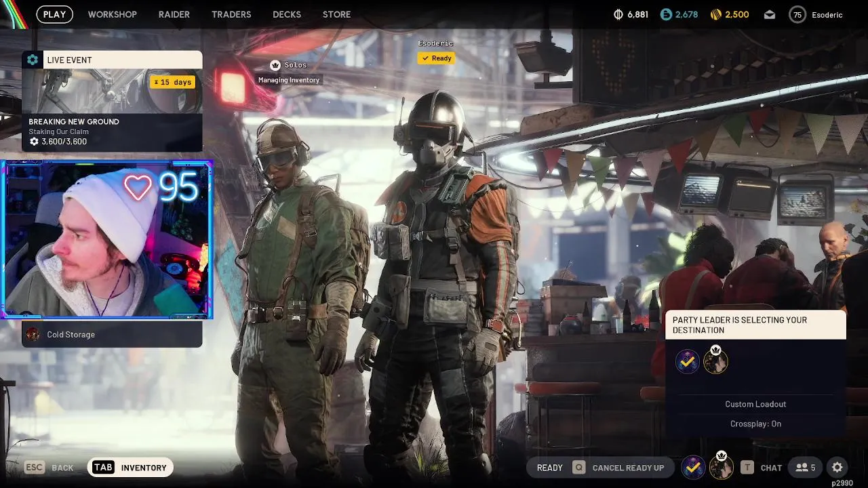This screenshot has width=868, height=488.
Task: Click the ready player avatar in party panel
Action: pyautogui.click(x=687, y=362)
